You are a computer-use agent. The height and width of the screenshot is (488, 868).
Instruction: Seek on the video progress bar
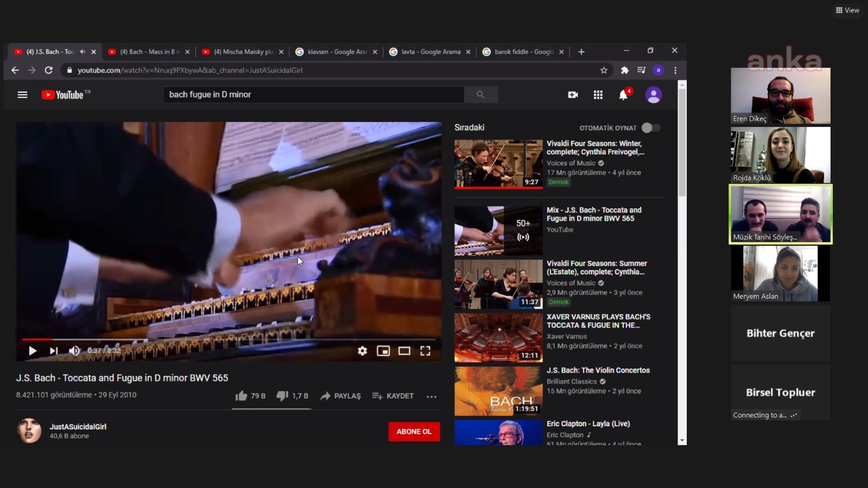pyautogui.click(x=228, y=339)
